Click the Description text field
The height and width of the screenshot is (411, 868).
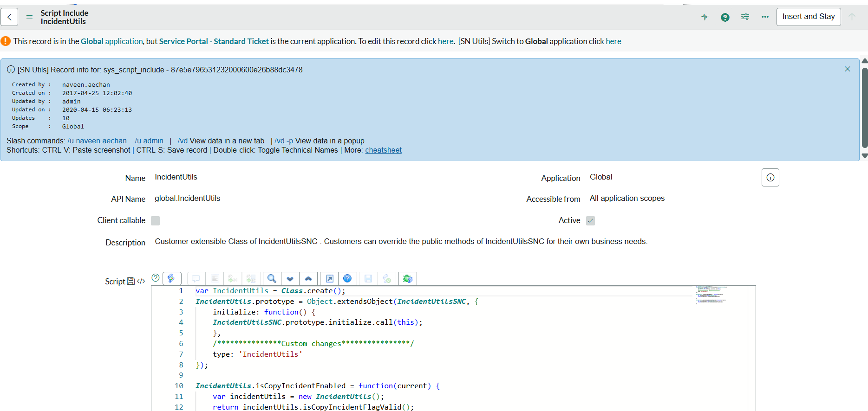coord(401,242)
